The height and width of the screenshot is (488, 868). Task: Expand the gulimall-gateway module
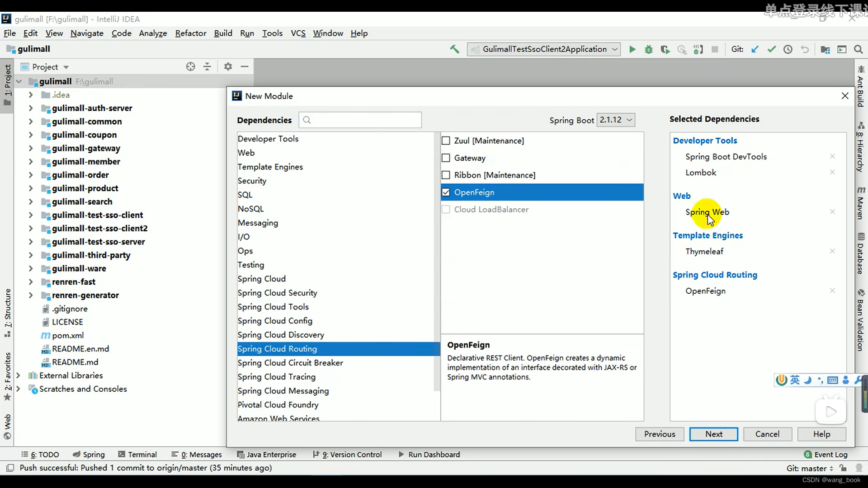(30, 148)
